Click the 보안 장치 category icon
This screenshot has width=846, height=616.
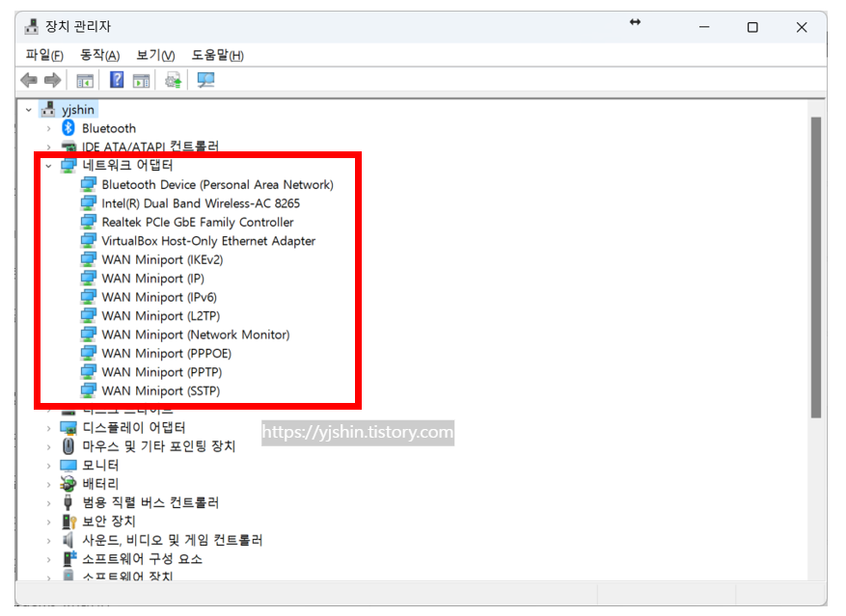tap(68, 522)
